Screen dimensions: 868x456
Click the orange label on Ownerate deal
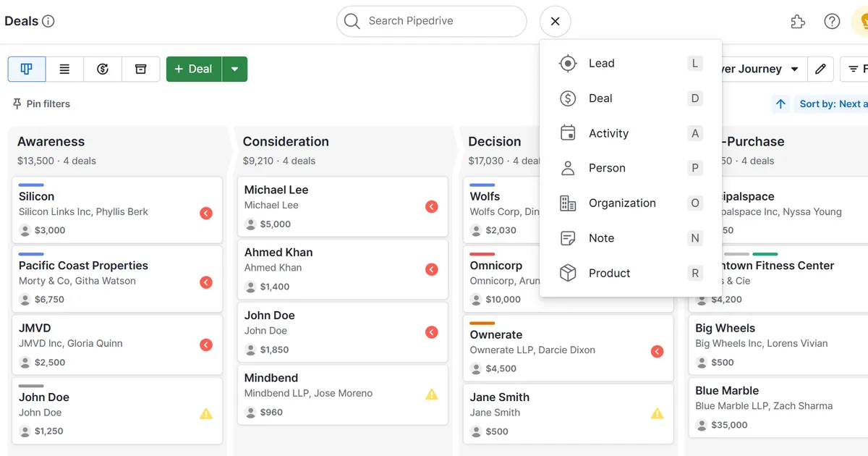tap(482, 324)
